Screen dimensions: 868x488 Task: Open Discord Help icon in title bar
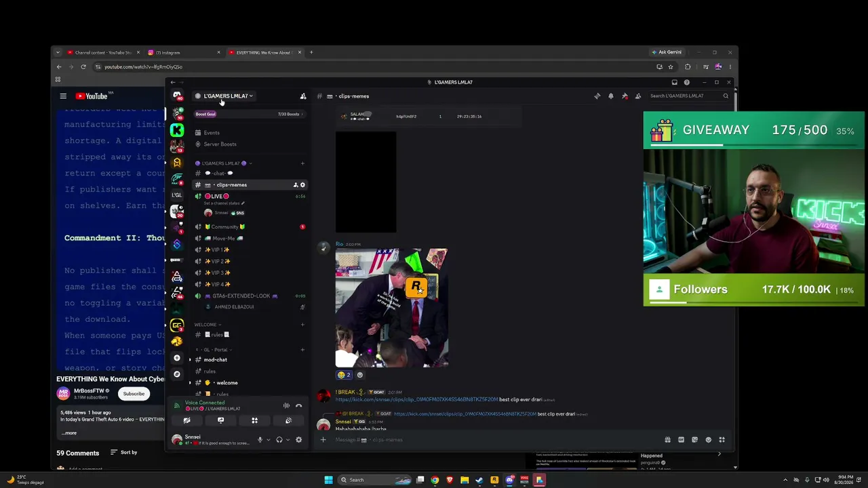687,83
